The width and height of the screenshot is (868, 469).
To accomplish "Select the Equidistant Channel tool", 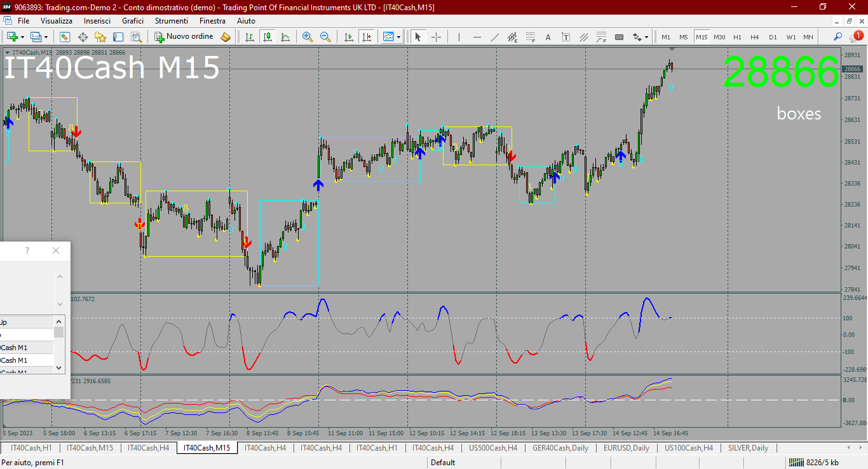I will 513,37.
